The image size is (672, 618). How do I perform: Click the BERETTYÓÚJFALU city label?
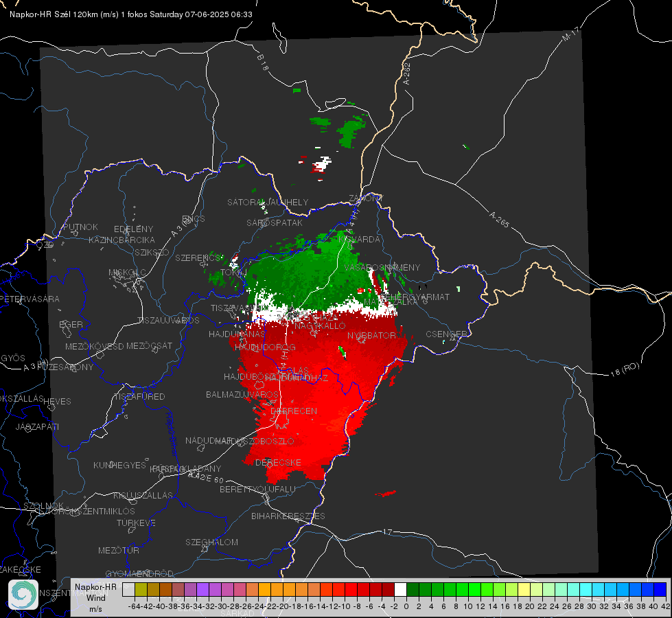pyautogui.click(x=257, y=489)
